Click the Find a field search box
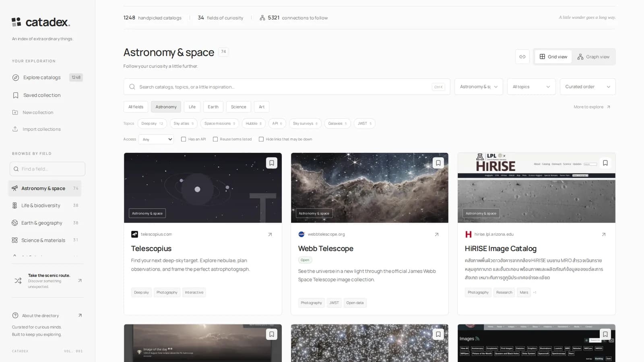The width and height of the screenshot is (644, 362). pyautogui.click(x=47, y=169)
